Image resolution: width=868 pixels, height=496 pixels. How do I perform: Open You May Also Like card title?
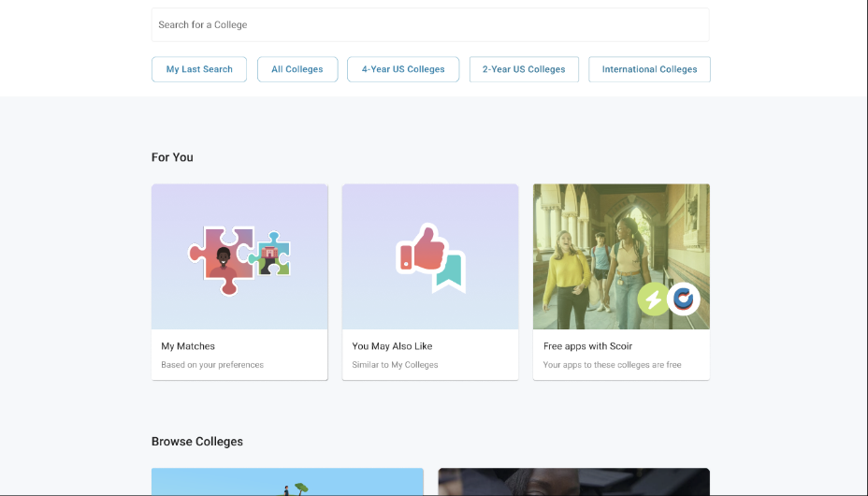[x=392, y=346]
